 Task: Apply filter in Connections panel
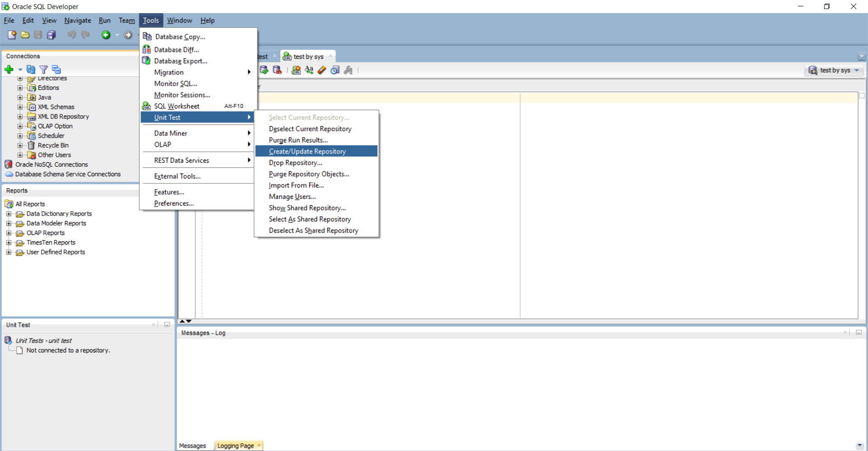(43, 70)
